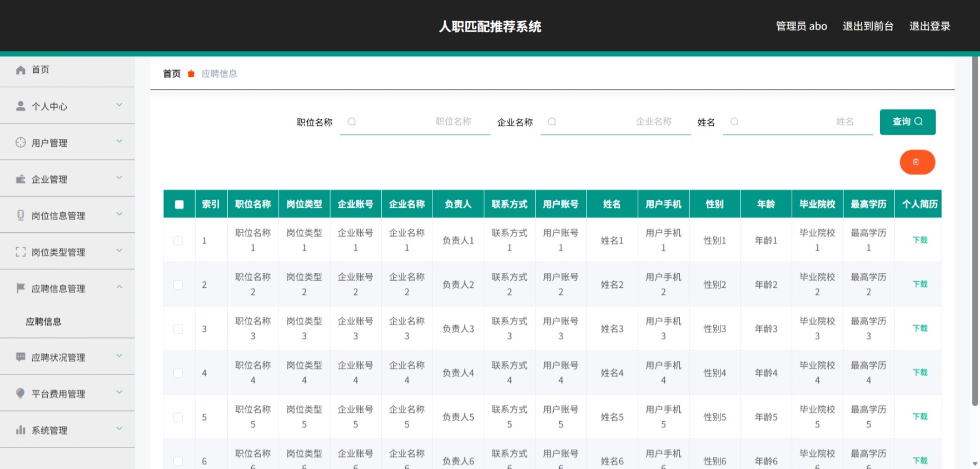Click the green 查询 search button
This screenshot has height=469, width=980.
907,122
